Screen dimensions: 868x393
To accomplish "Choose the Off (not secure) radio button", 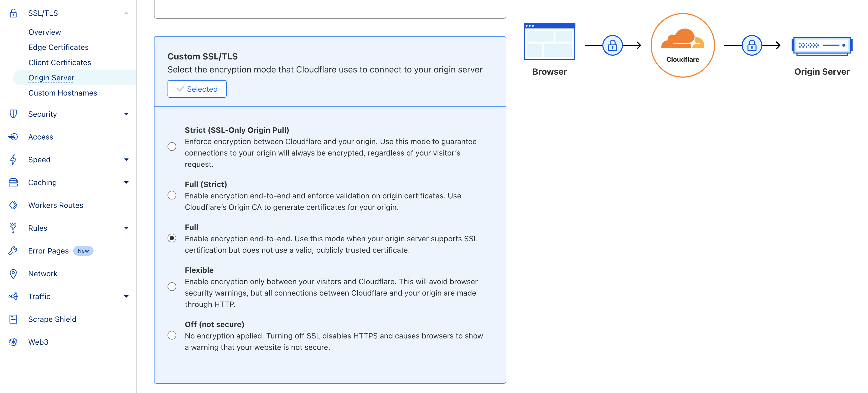I will (172, 335).
